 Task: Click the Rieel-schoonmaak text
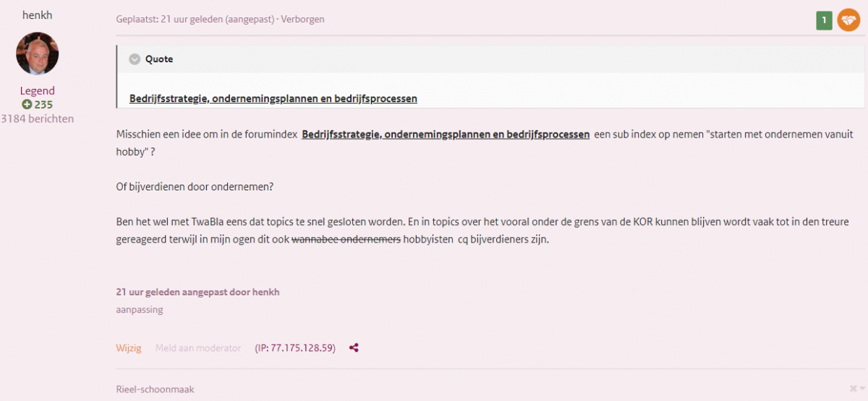tap(155, 389)
